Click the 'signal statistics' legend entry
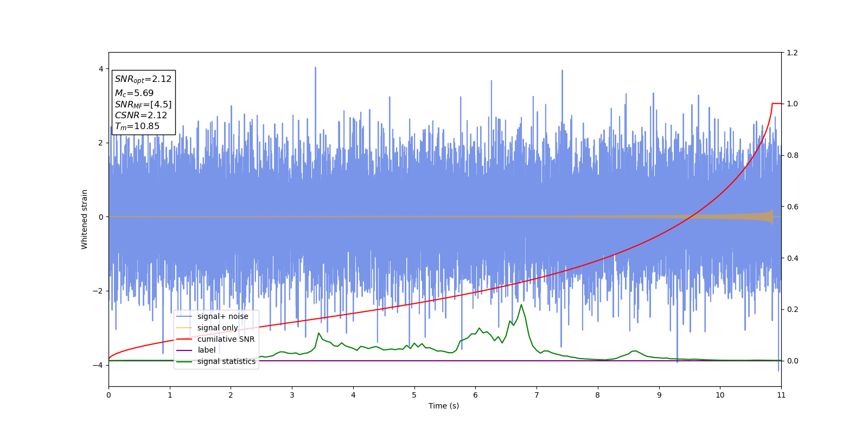Image resolution: width=868 pixels, height=434 pixels. (x=216, y=361)
